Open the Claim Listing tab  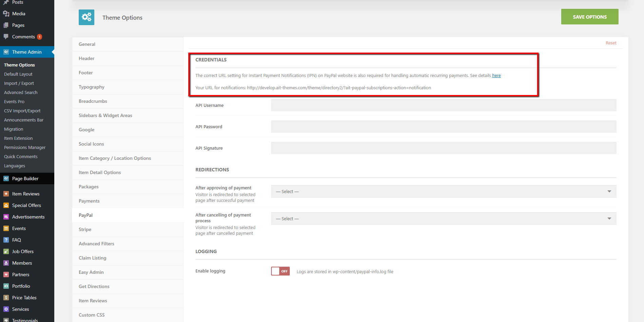pyautogui.click(x=128, y=258)
